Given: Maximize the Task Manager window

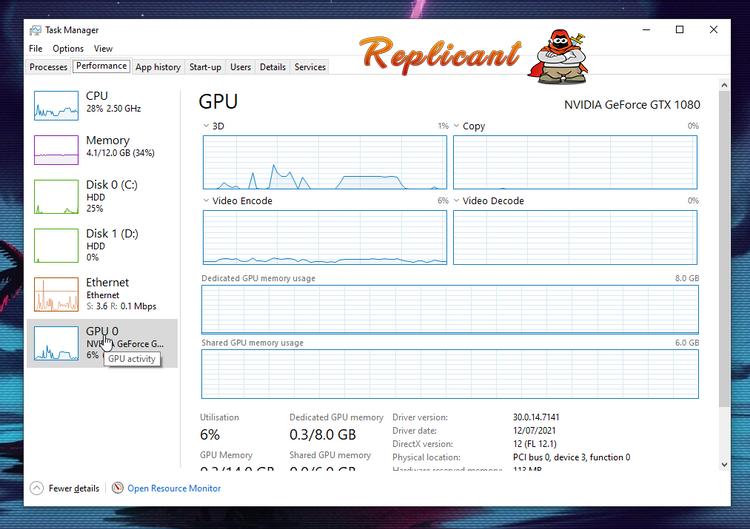Looking at the screenshot, I should (680, 30).
